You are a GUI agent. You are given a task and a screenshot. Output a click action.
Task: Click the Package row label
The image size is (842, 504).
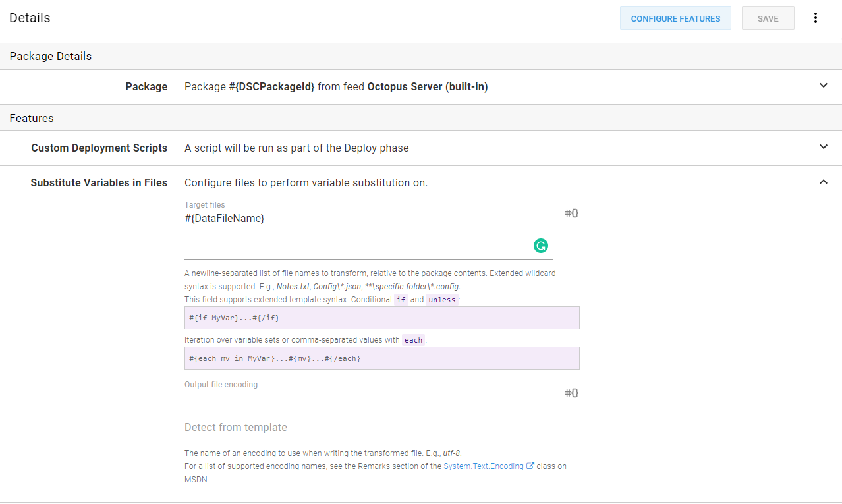tap(146, 87)
